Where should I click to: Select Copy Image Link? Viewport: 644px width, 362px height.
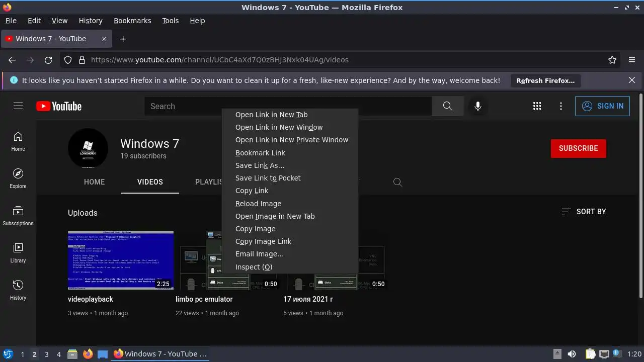[x=290, y=241]
